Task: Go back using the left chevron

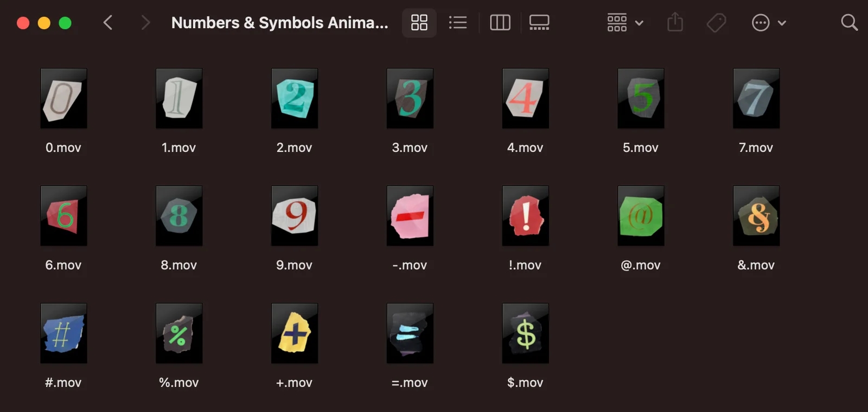Action: [x=108, y=23]
